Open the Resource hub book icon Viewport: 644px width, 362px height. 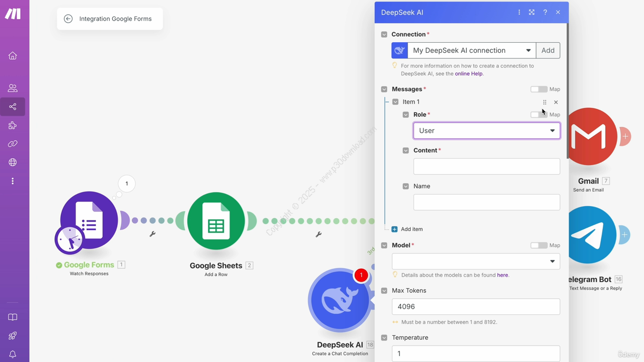click(13, 317)
